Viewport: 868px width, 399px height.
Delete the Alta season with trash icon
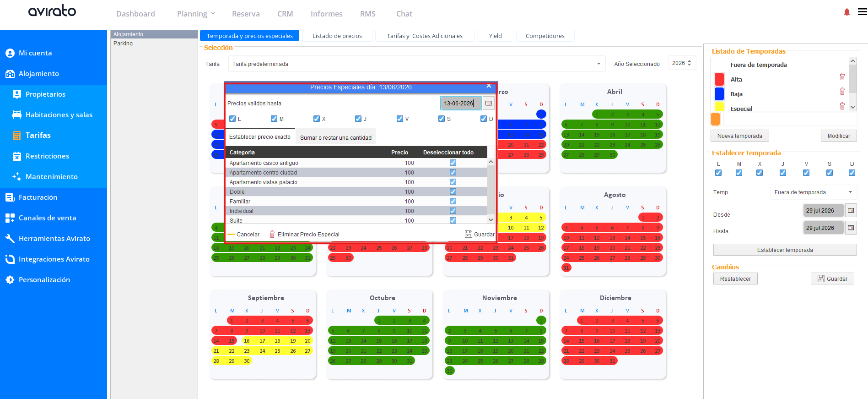[x=842, y=77]
